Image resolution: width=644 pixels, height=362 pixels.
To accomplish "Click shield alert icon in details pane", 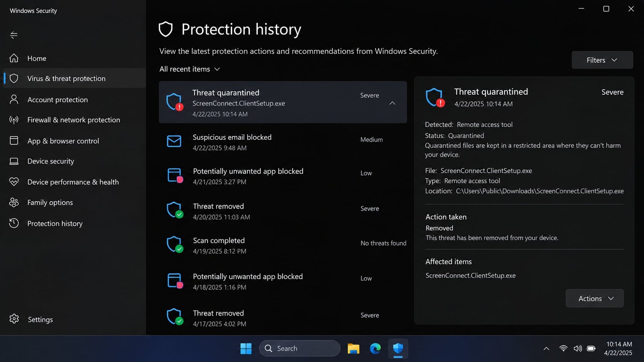I will pos(435,98).
